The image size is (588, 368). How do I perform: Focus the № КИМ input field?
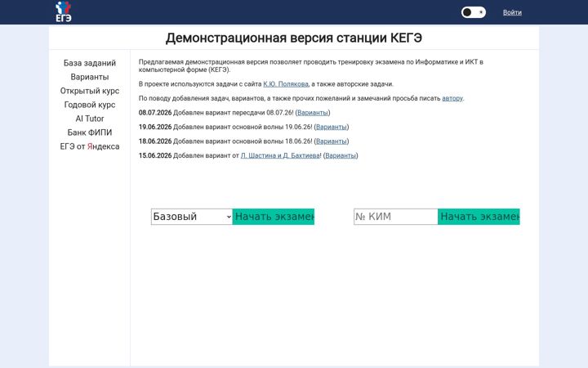pyautogui.click(x=395, y=217)
